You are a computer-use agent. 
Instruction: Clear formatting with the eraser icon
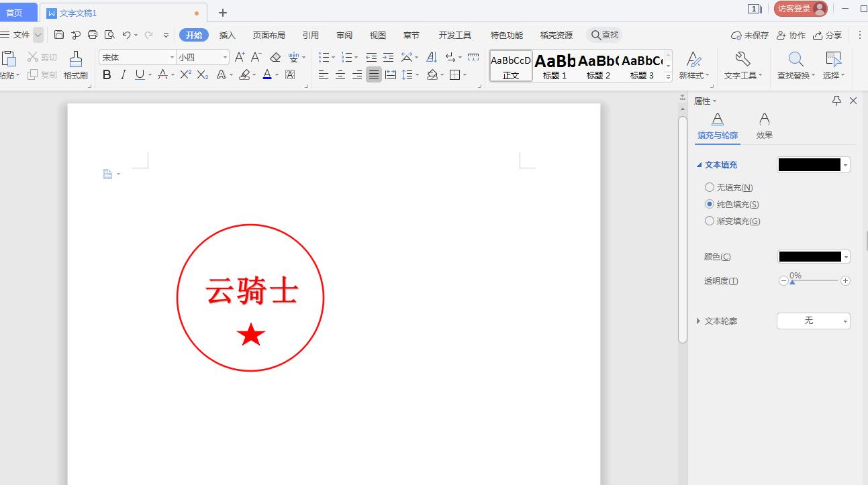[x=275, y=57]
